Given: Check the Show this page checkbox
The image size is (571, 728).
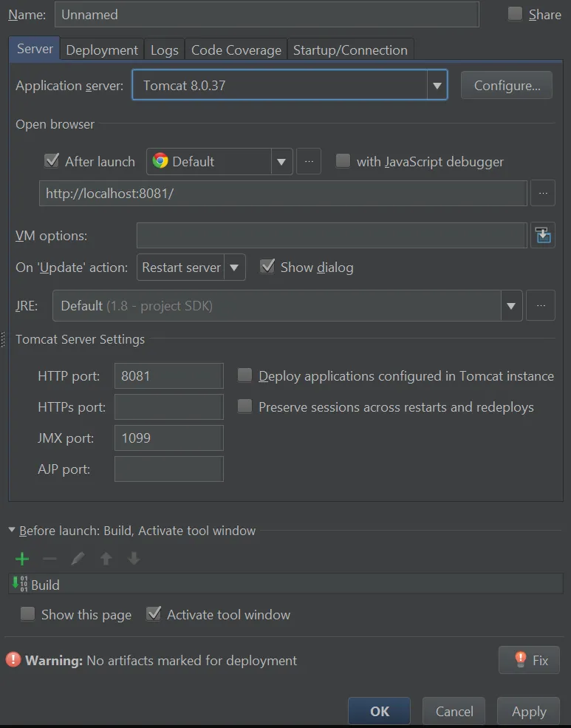Looking at the screenshot, I should point(28,613).
